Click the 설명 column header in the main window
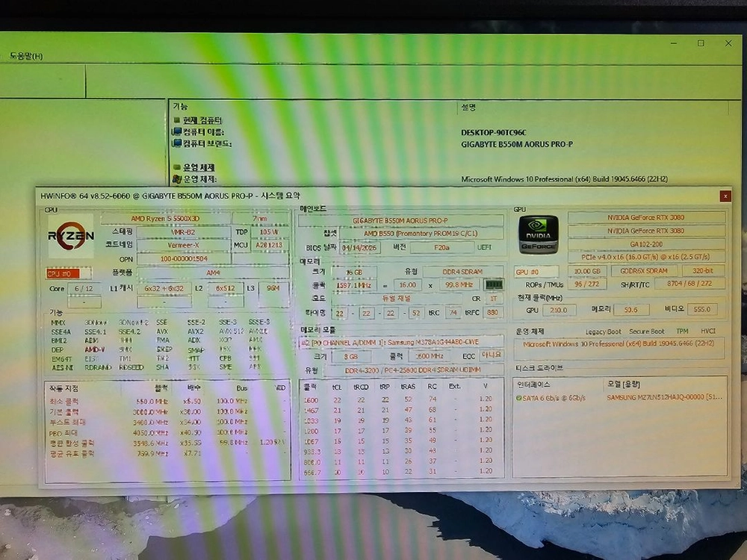 (x=468, y=107)
